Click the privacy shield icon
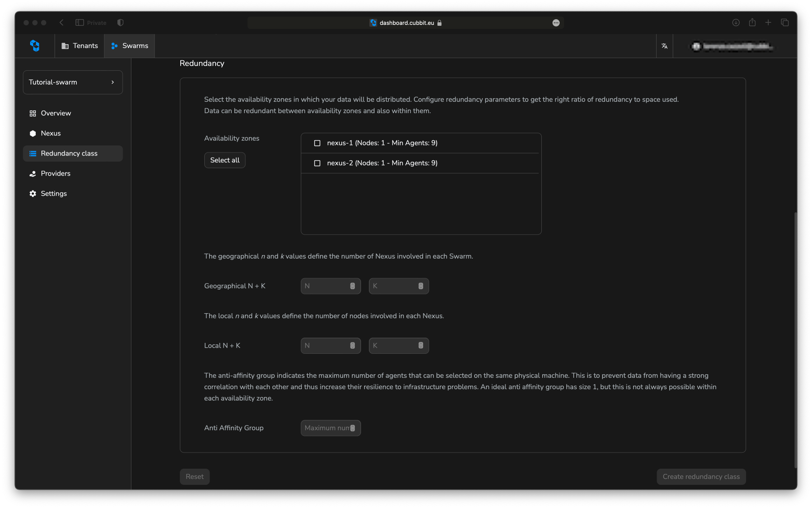This screenshot has width=812, height=508. point(120,23)
